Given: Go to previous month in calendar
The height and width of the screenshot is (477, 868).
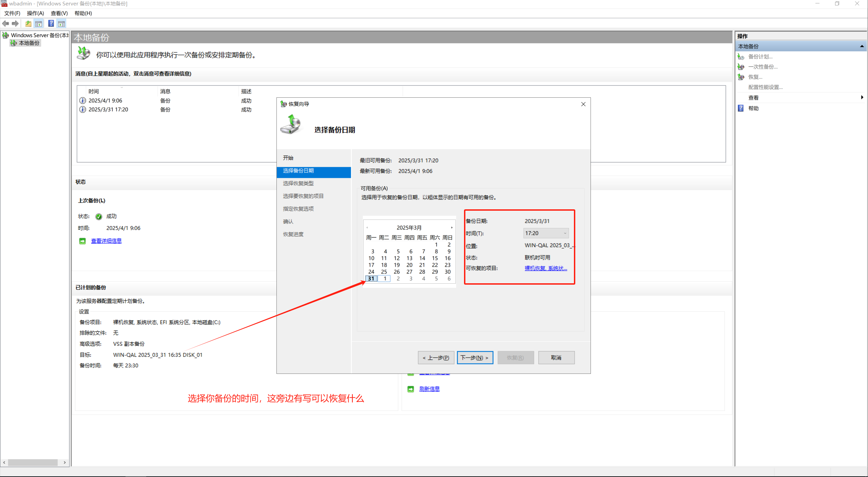Looking at the screenshot, I should [x=367, y=228].
